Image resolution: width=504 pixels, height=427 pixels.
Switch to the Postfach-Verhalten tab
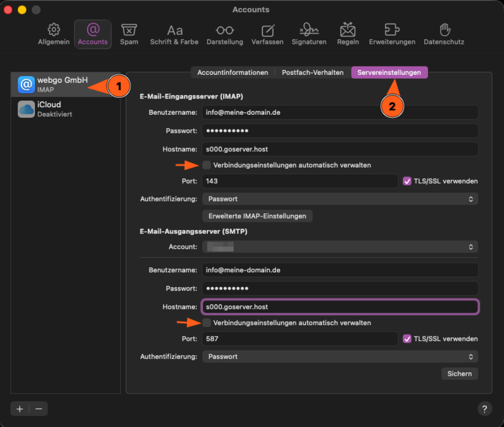(313, 72)
